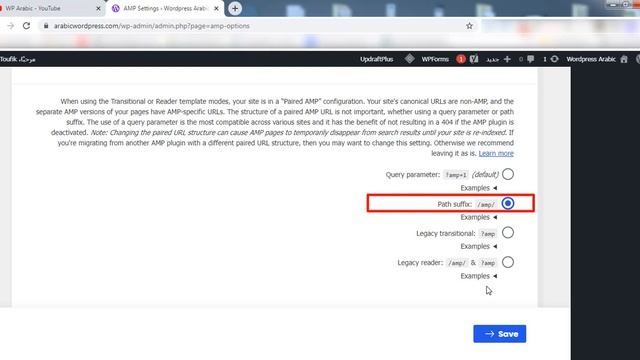Click the Save button
Viewport: 640px width, 360px height.
[500, 334]
